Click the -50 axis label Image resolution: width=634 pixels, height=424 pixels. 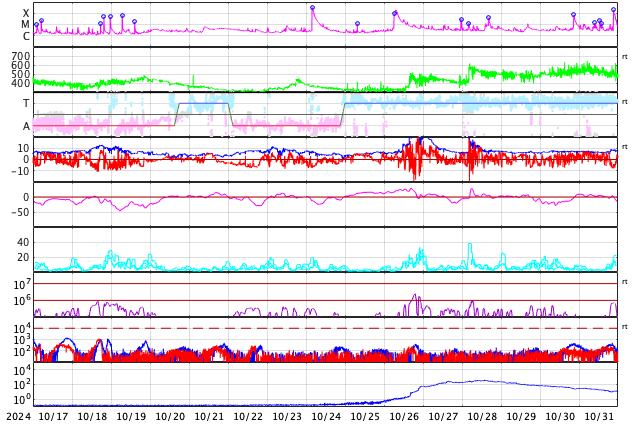click(x=20, y=212)
